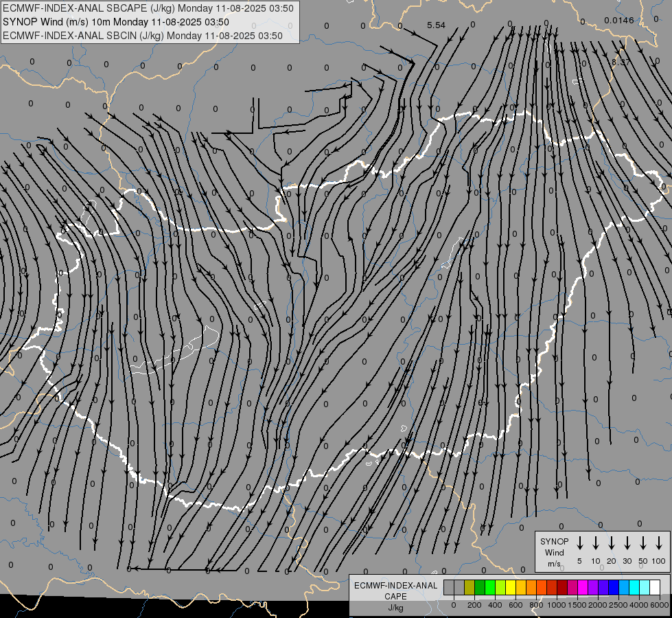
Task: Click the wind arrow above 30 m/s
Action: (627, 543)
